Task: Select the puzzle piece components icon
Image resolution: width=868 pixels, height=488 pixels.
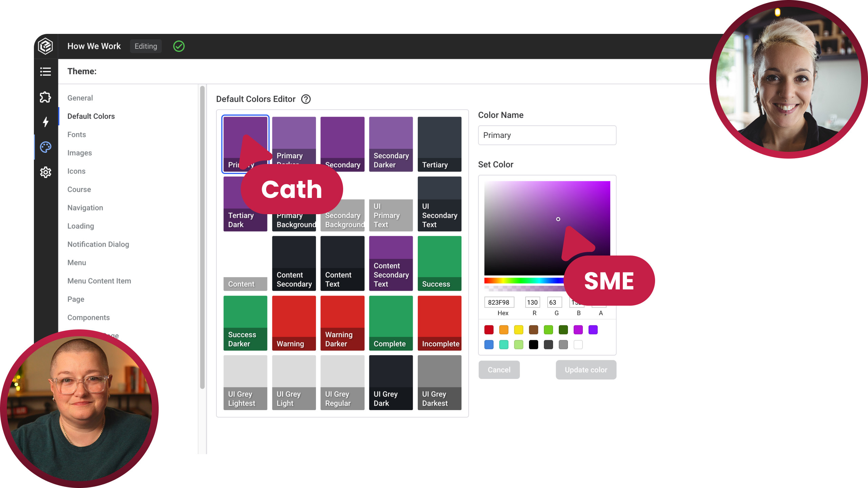Action: (46, 97)
